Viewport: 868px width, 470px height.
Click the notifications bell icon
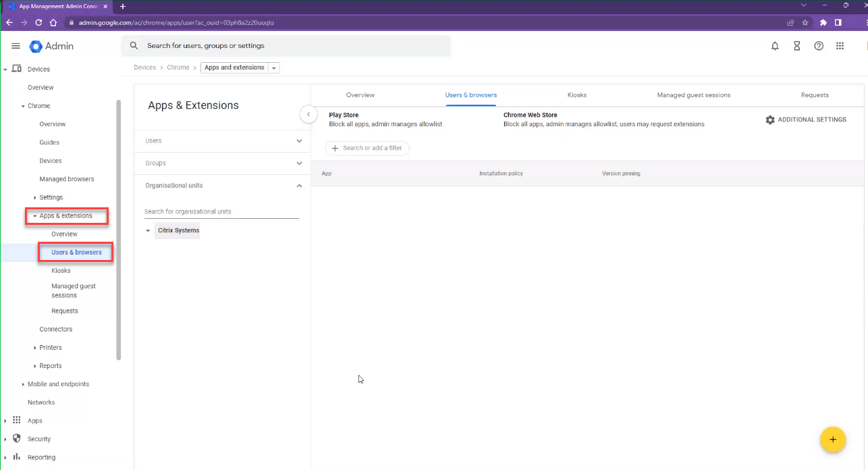point(775,46)
